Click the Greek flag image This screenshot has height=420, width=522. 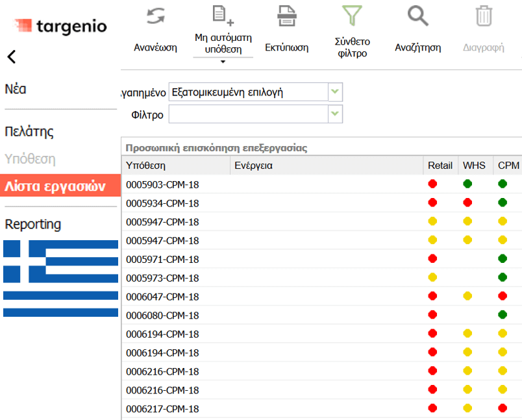coord(60,278)
